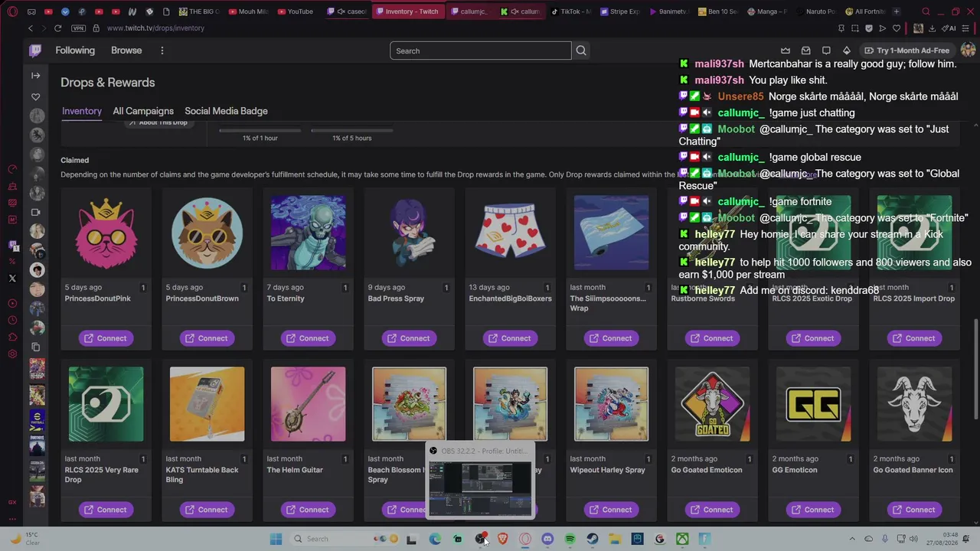Connect the GG Emoticon reward

click(813, 510)
